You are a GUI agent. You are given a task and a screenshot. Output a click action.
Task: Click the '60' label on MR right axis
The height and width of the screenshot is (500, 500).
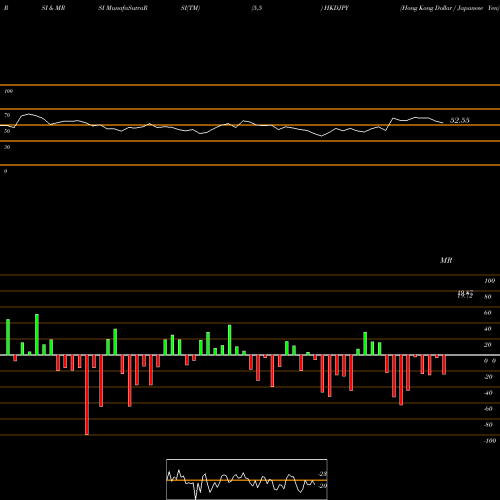[487, 313]
